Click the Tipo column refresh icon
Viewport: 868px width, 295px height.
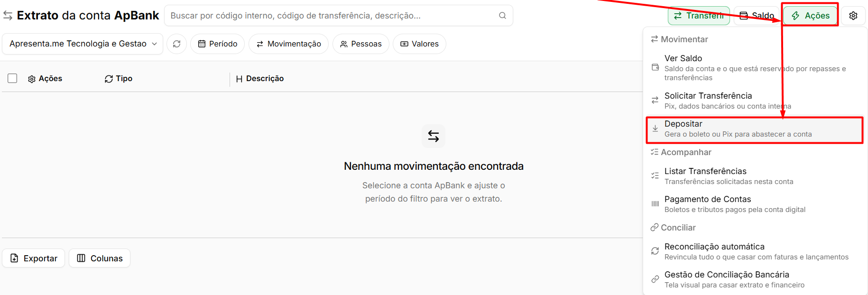click(109, 79)
